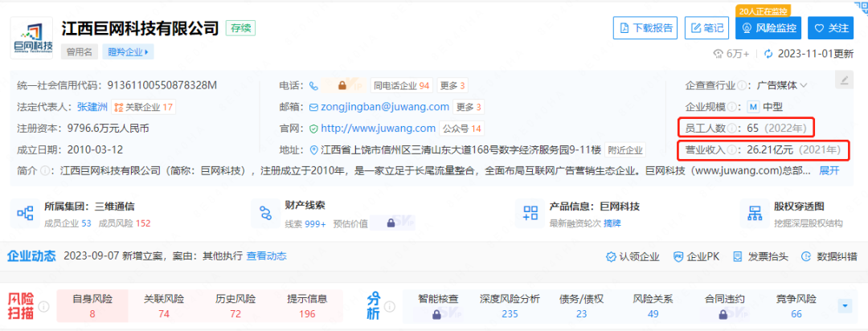
Task: Open the 所属集团 group structure icon
Action: [x=25, y=214]
